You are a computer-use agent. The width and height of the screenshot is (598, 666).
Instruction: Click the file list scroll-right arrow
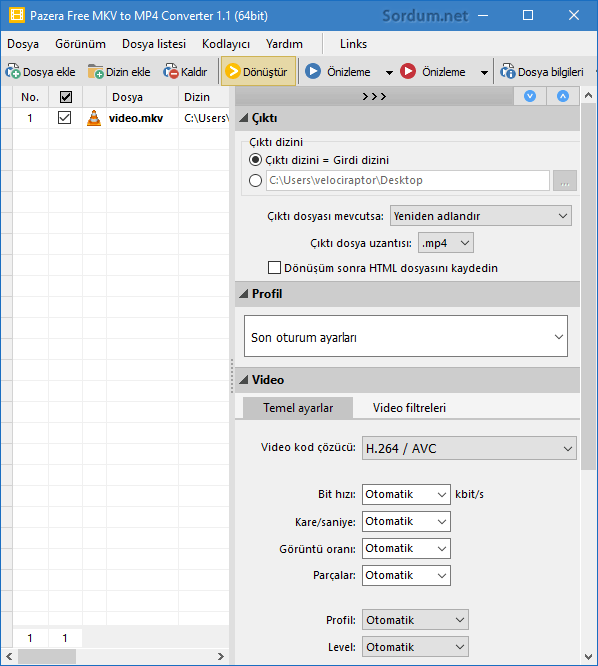tap(220, 656)
